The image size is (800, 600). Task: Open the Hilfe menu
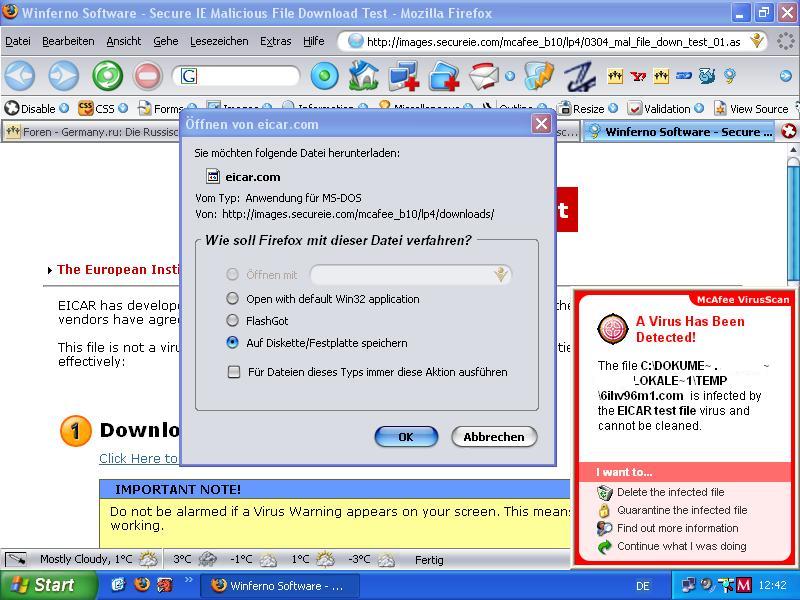click(x=314, y=41)
